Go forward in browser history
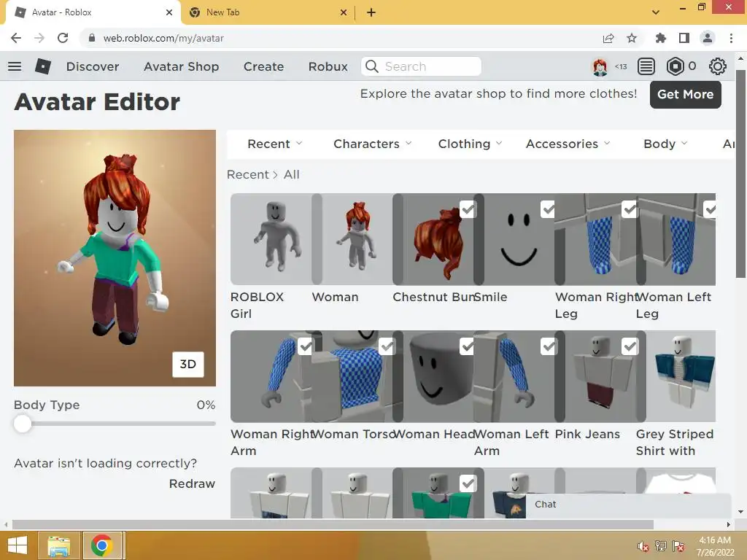The width and height of the screenshot is (747, 560). point(39,38)
